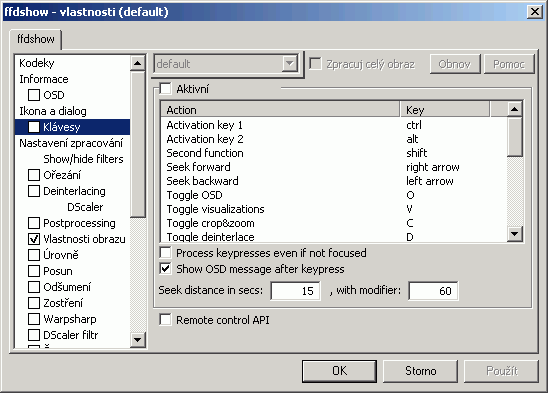Enable the Odšumení checkbox
The width and height of the screenshot is (548, 393).
point(34,287)
